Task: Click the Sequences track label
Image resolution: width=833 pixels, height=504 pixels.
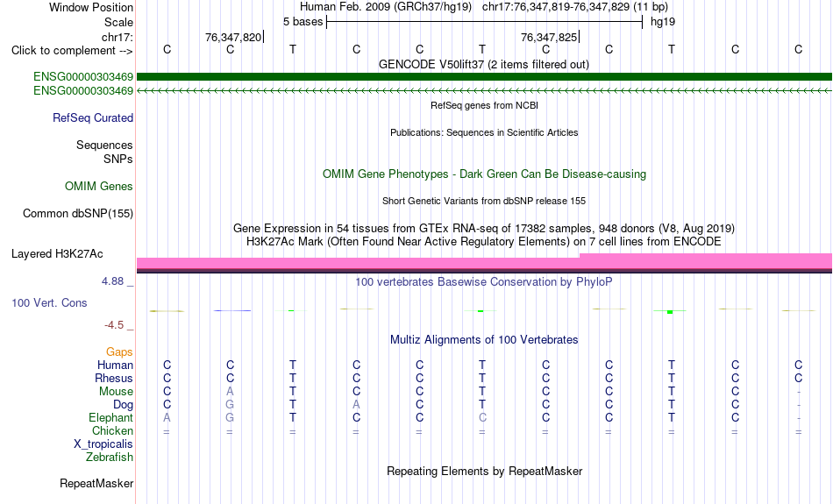Action: (104, 145)
